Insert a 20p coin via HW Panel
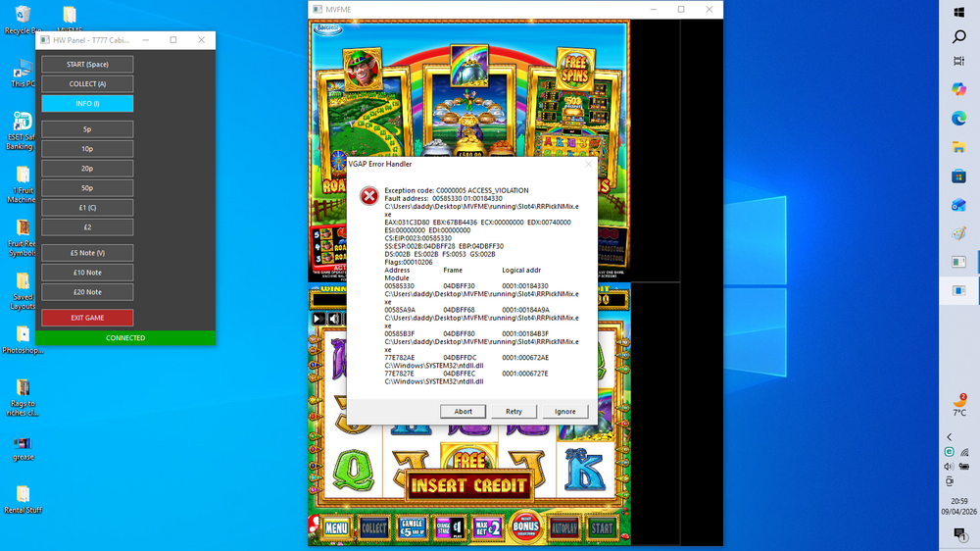 87,169
